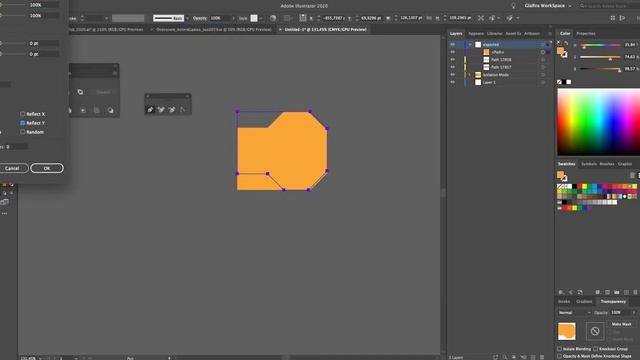Screen dimensions: 640x360
Task: Hide the Path 17858 layer item
Action: 452,60
